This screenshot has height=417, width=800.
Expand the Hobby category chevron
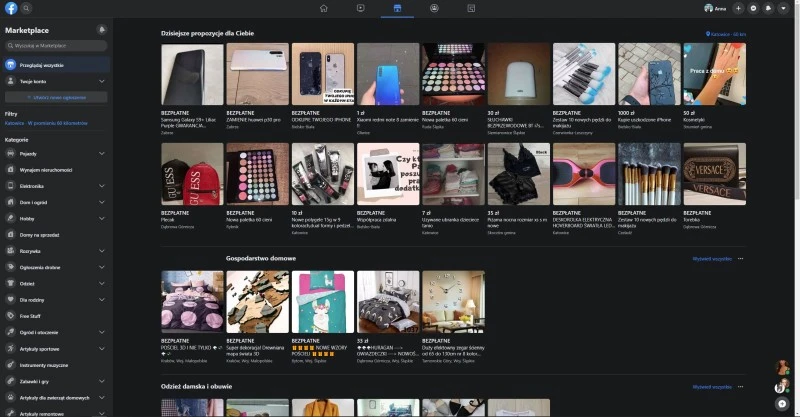102,218
